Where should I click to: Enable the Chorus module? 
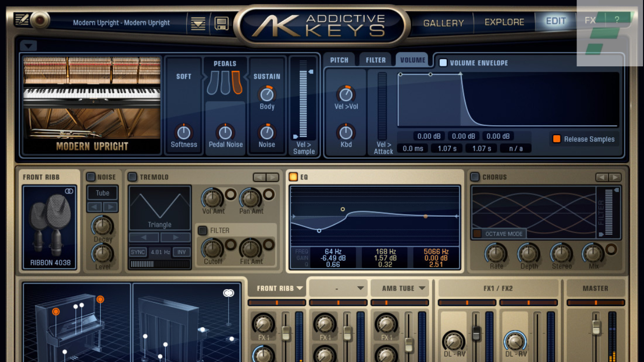474,176
